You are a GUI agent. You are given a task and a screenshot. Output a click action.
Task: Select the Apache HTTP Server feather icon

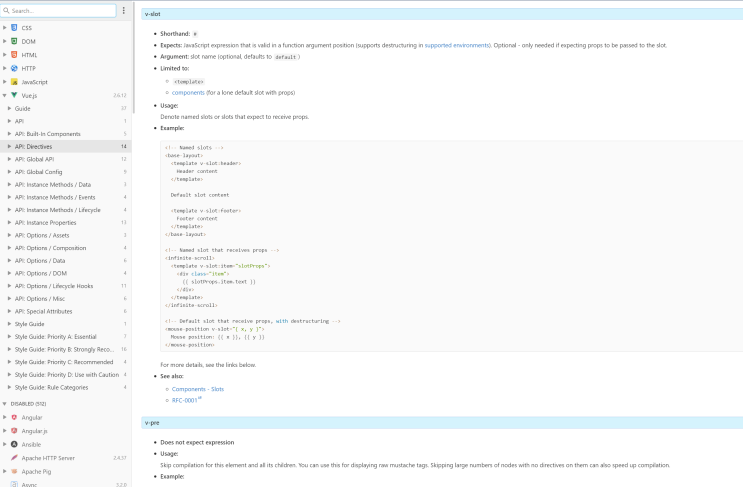tap(14, 458)
